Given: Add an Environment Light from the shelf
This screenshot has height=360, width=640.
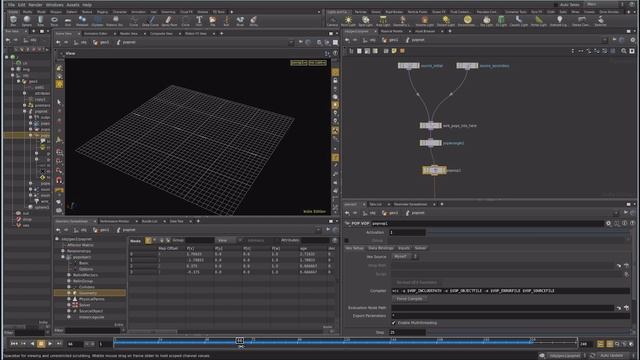Looking at the screenshot, I should point(467,21).
